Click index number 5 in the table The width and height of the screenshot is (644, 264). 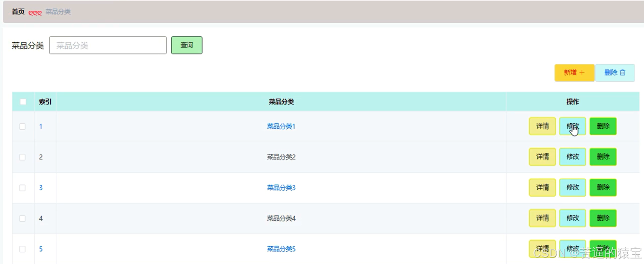(x=41, y=249)
